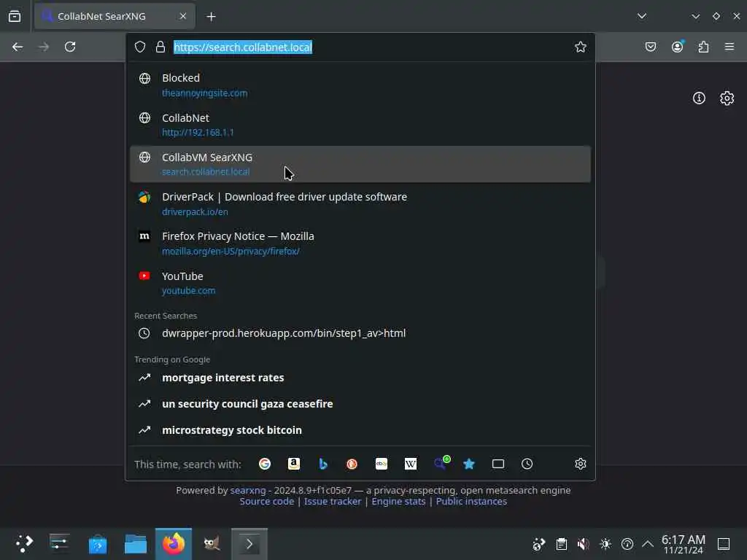Search trending 'un security council gaza ceasefire'

pos(360,404)
